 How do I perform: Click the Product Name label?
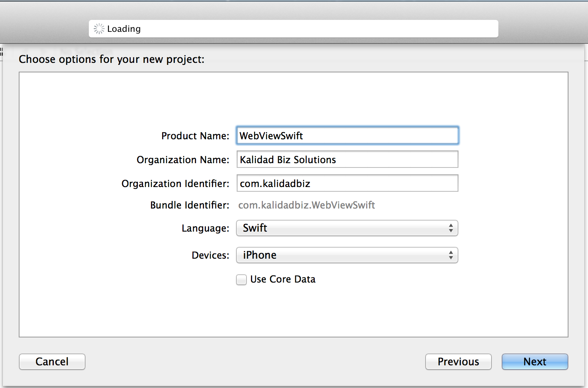[x=195, y=136]
